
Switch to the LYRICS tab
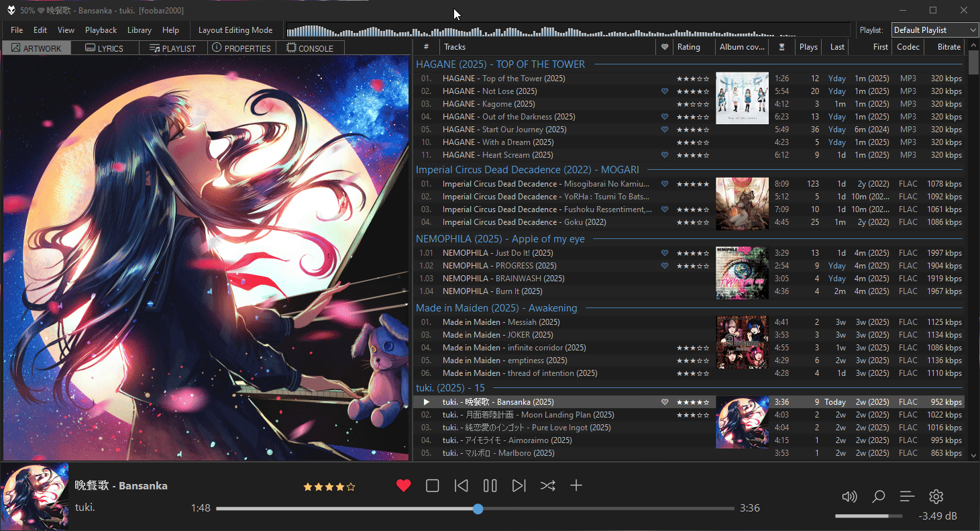coord(105,48)
